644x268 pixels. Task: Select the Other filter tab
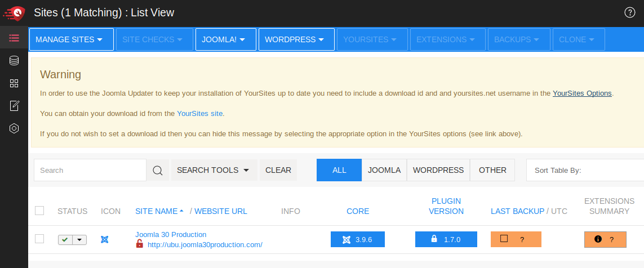492,170
